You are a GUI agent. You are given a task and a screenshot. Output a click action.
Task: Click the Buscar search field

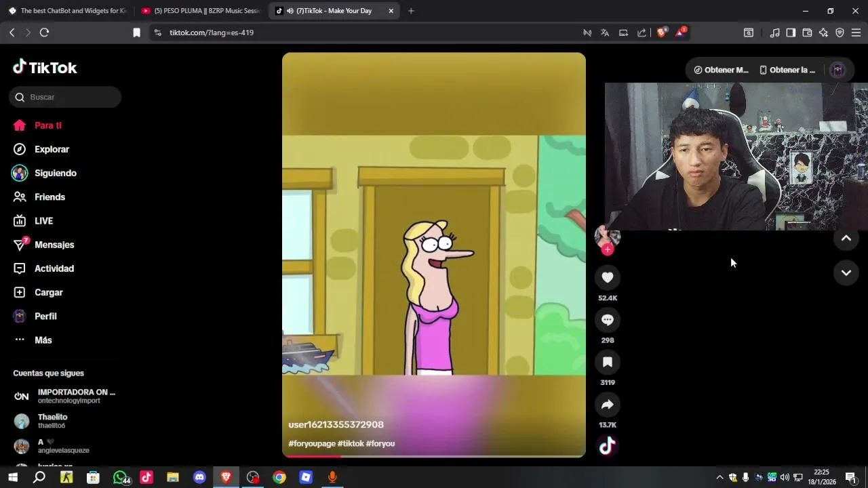(65, 97)
